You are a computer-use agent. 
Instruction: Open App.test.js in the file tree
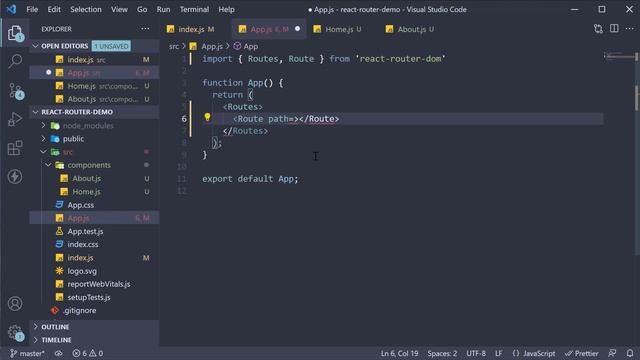pyautogui.click(x=94, y=231)
